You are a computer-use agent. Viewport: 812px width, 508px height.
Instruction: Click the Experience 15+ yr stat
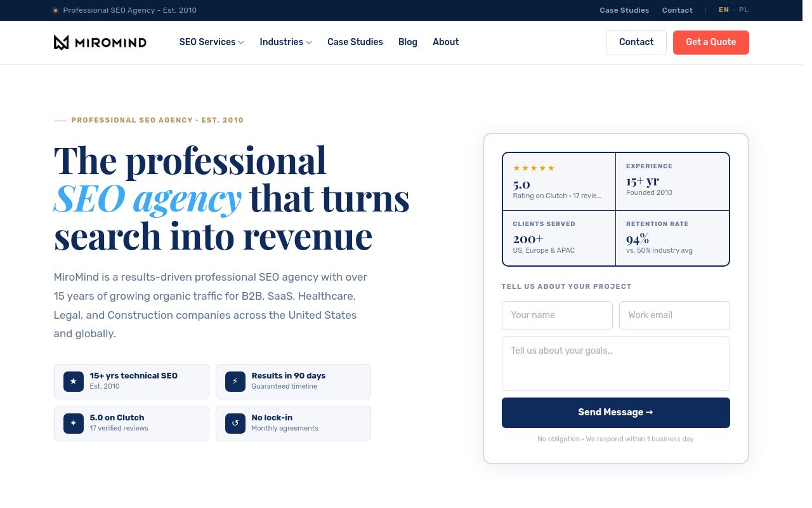tap(672, 182)
